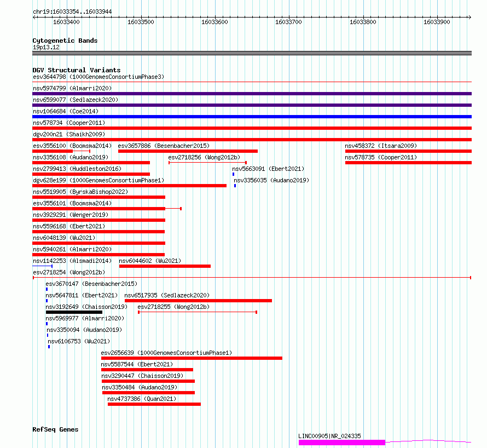Image resolution: width=487 pixels, height=448 pixels.
Task: Open esv2718256 (Wong2012b) variant label
Action: [x=204, y=157]
